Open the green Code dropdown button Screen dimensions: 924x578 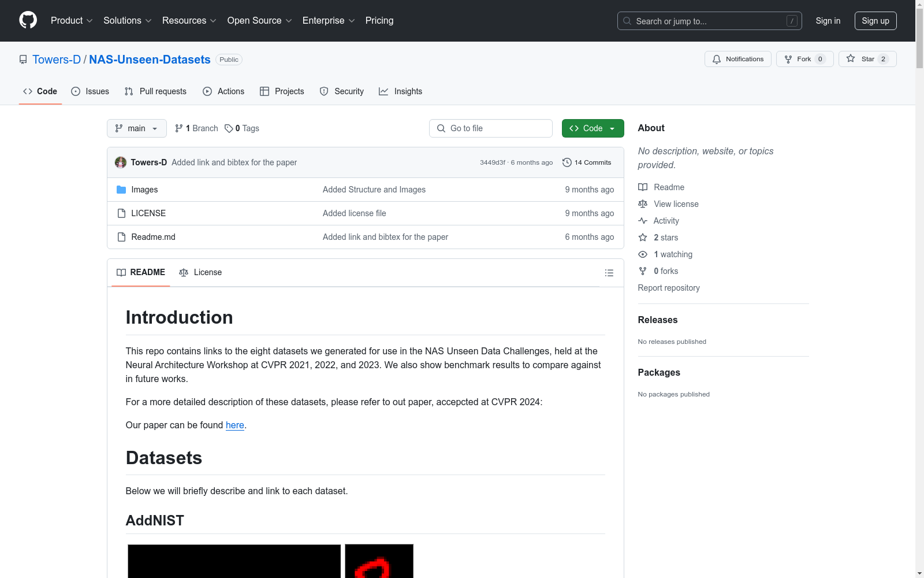coord(593,128)
